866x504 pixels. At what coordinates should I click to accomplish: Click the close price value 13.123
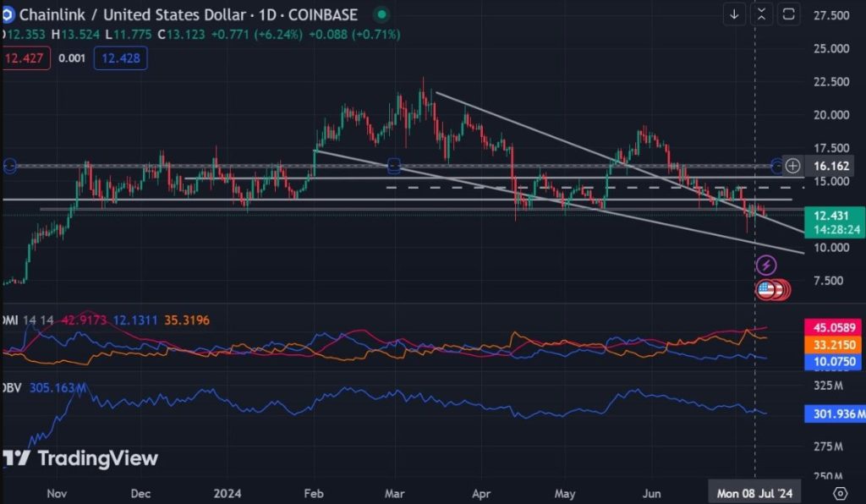185,35
